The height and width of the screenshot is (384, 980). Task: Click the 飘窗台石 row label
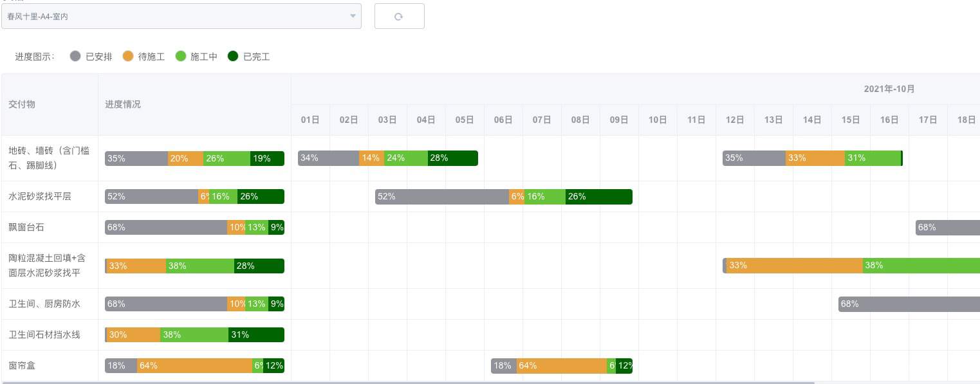tap(26, 228)
